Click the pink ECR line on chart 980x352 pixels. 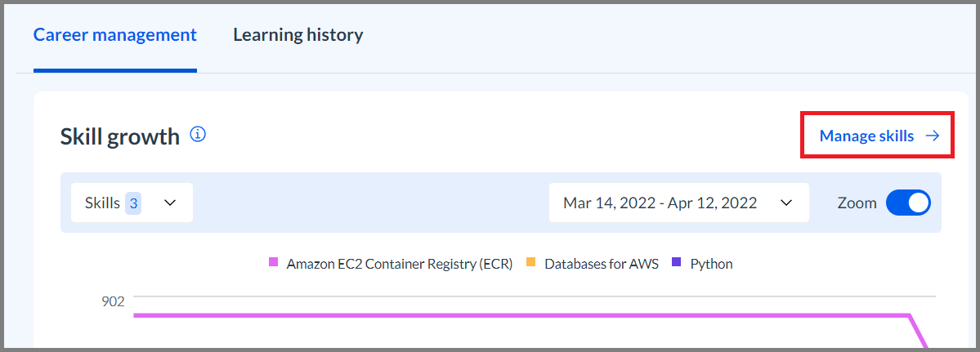tap(490, 315)
